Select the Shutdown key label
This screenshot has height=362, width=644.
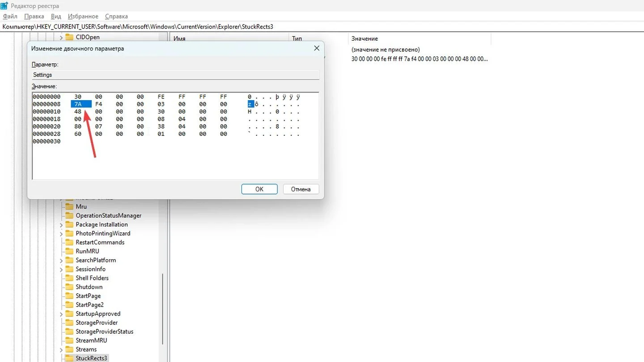[89, 287]
